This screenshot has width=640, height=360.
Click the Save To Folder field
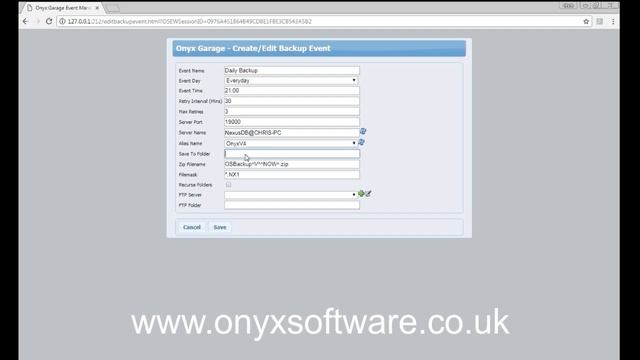tap(291, 153)
